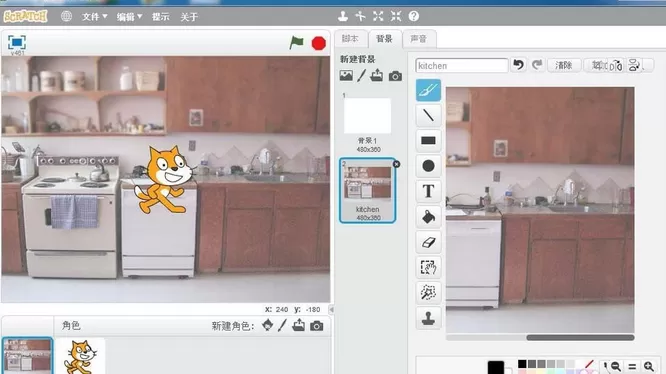Screen dimensions: 666x374
Task: Start project with green flag
Action: (296, 42)
